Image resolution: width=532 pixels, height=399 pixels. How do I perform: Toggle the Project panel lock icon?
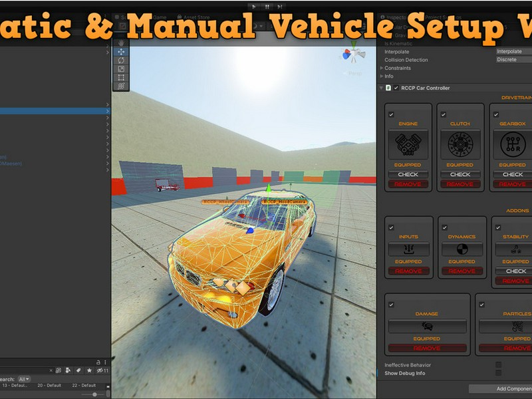click(x=98, y=362)
